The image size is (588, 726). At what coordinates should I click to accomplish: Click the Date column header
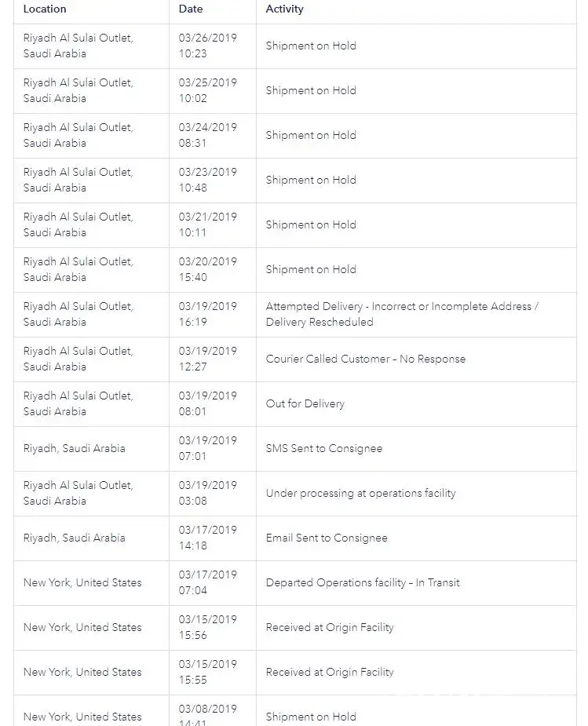click(191, 9)
